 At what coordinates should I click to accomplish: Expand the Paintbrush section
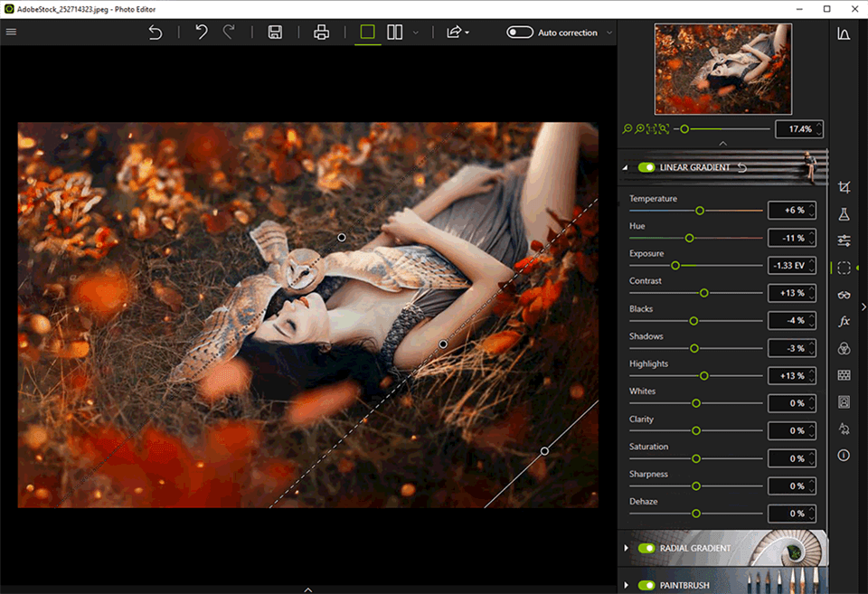tap(626, 585)
